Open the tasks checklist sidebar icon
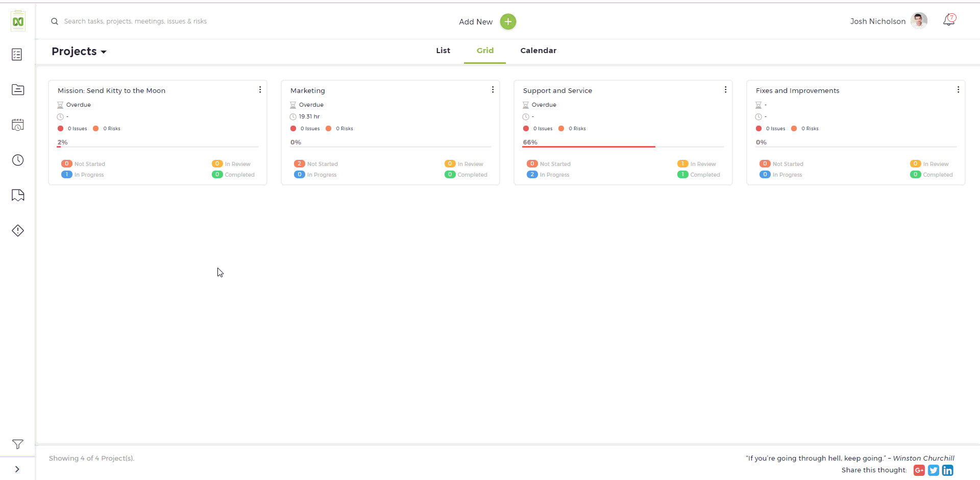Viewport: 980px width, 480px height. pos(17,55)
